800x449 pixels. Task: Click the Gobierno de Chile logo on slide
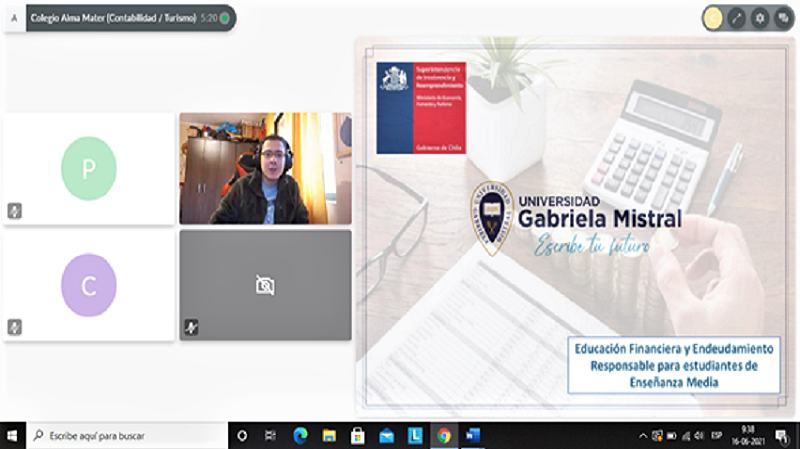tap(421, 108)
